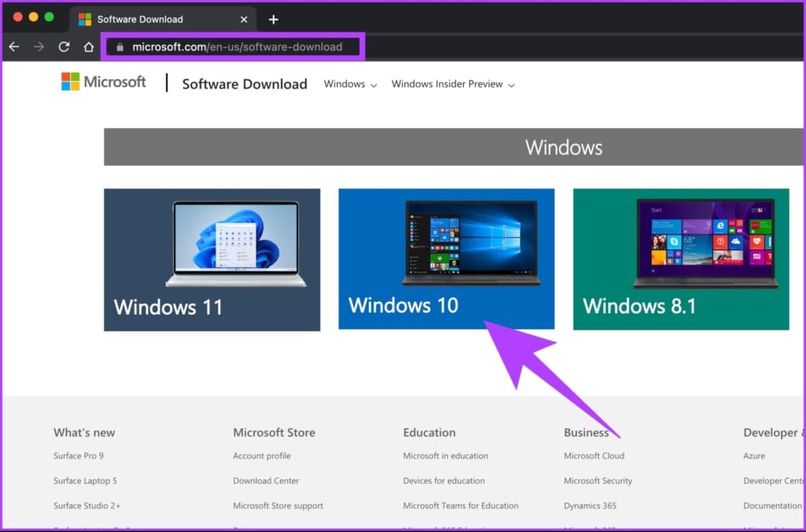Click Documentation footer link
806x532 pixels.
click(773, 506)
